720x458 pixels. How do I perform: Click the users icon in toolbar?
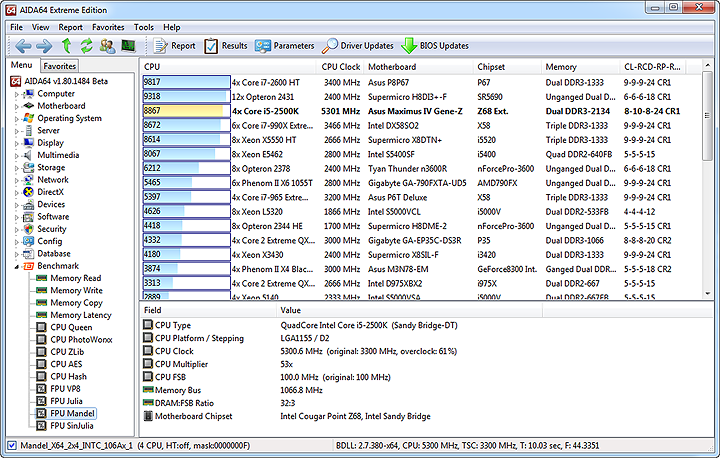[107, 45]
